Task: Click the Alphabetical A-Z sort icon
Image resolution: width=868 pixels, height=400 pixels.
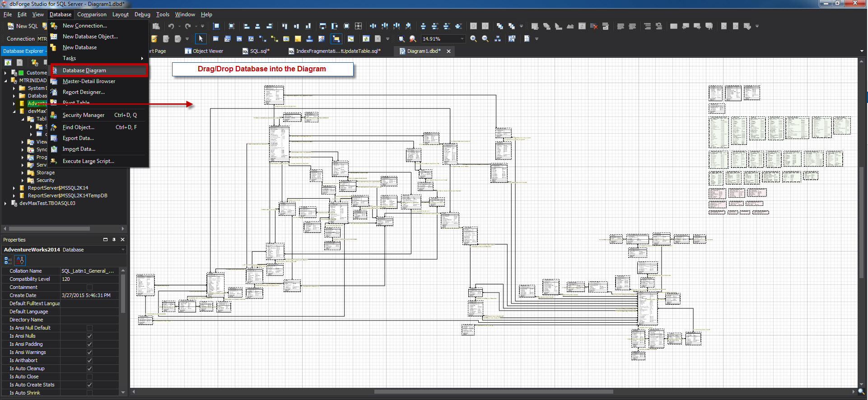Action: click(x=20, y=260)
